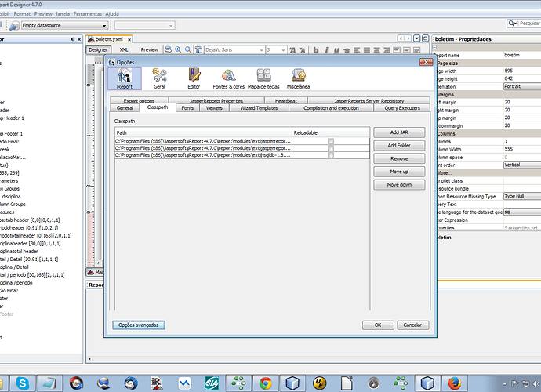Image resolution: width=541 pixels, height=392 pixels.
Task: Open the Fontes & cores category
Action: click(228, 78)
